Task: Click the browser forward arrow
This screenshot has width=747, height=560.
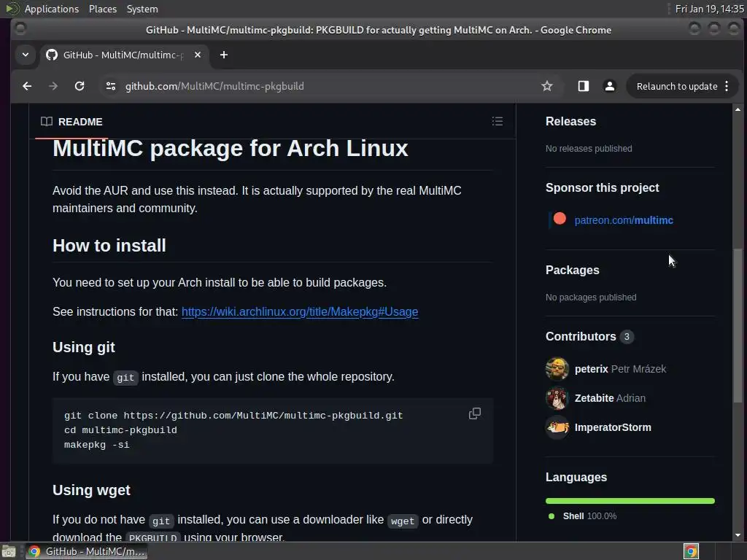Action: point(53,86)
